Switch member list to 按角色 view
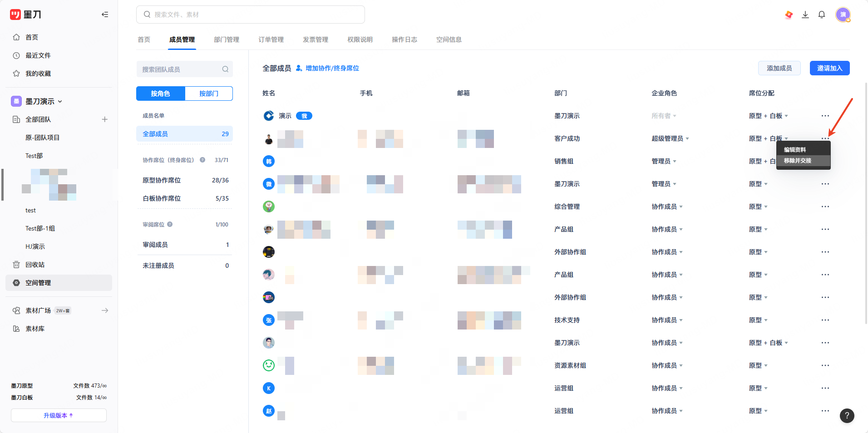Image resolution: width=868 pixels, height=433 pixels. (160, 93)
